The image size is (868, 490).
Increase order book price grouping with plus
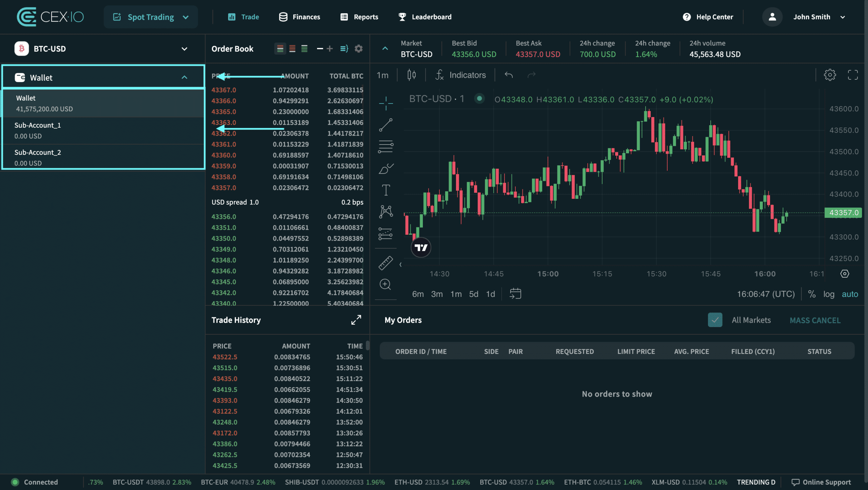[330, 49]
